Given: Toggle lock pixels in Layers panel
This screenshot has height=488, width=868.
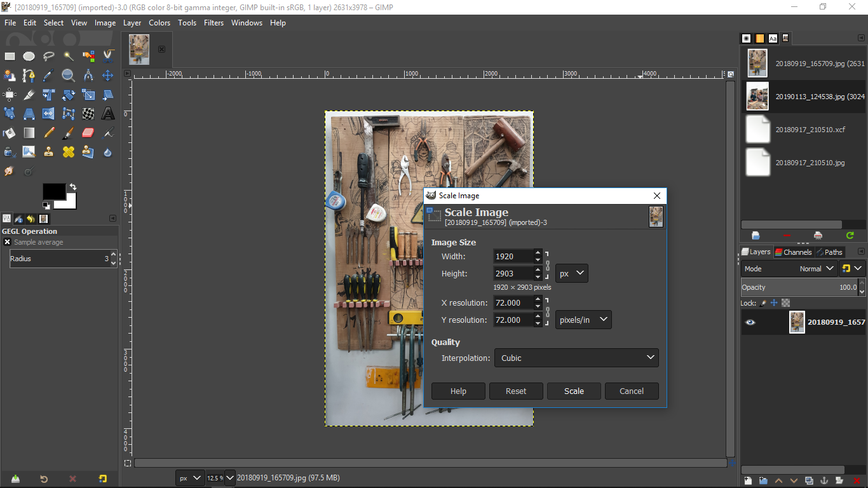Looking at the screenshot, I should [763, 303].
